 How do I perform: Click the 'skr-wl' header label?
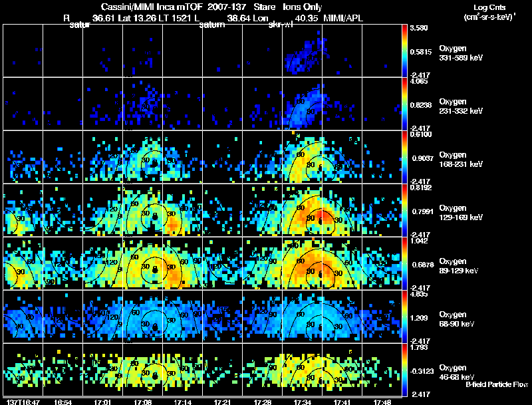[280, 25]
